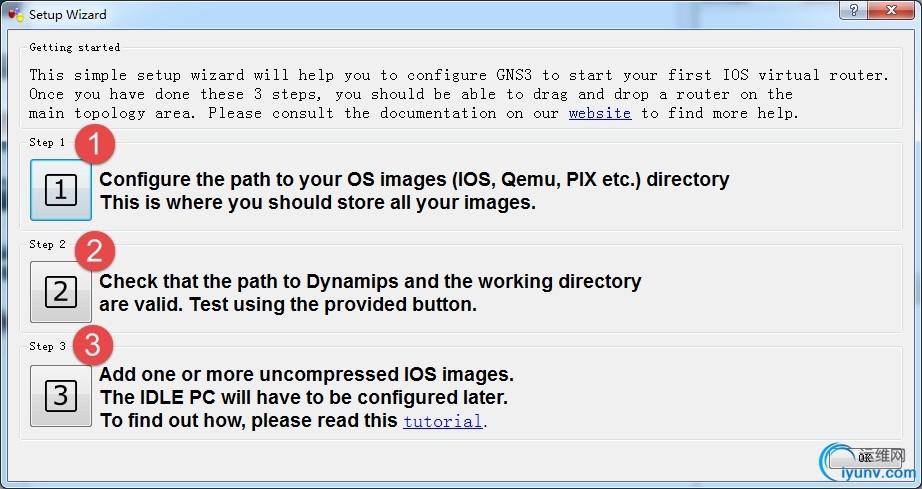The image size is (922, 489).
Task: Click the "Getting started" group label
Action: point(75,47)
